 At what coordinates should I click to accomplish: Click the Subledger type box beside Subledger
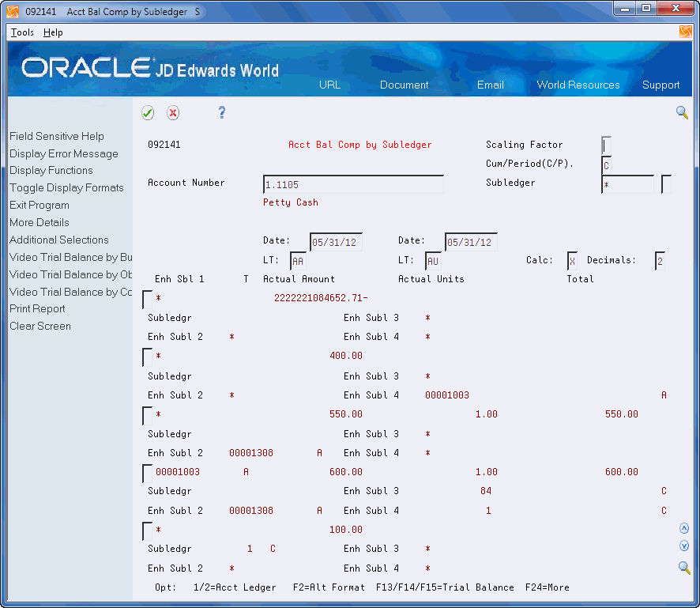[x=665, y=184]
